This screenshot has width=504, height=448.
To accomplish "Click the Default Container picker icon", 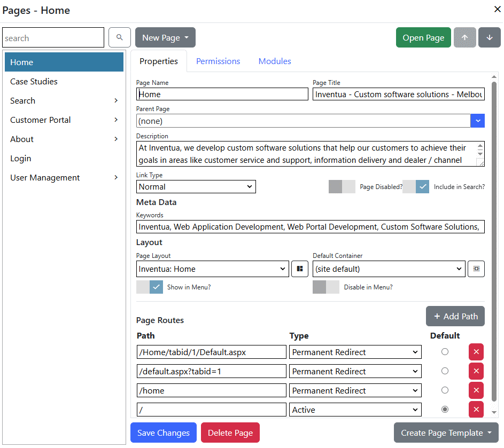I will (476, 269).
